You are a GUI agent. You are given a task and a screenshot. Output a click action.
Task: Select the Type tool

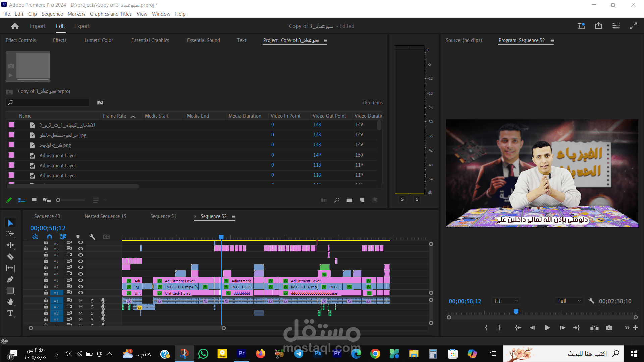pyautogui.click(x=10, y=313)
